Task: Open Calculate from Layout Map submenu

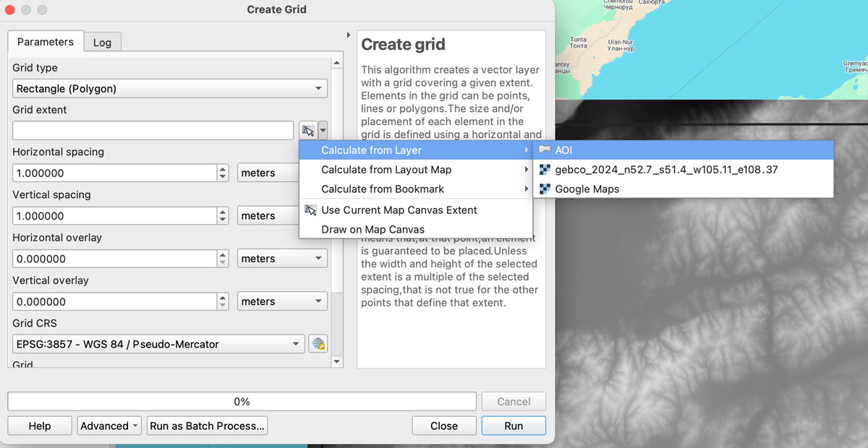Action: (x=386, y=170)
